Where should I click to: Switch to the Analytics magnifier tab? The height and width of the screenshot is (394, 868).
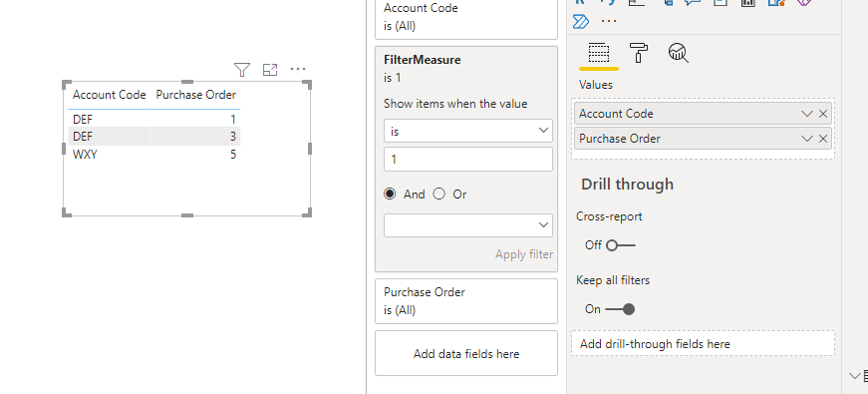679,53
